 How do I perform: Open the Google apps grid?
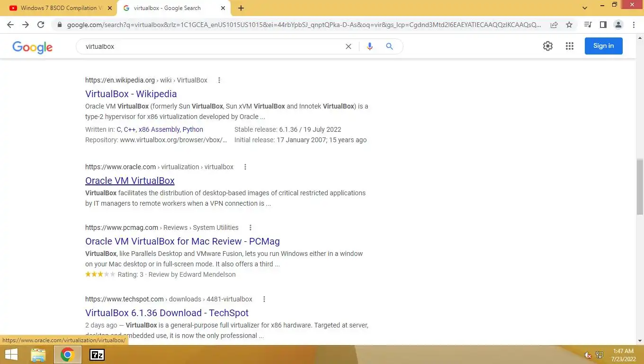(570, 46)
